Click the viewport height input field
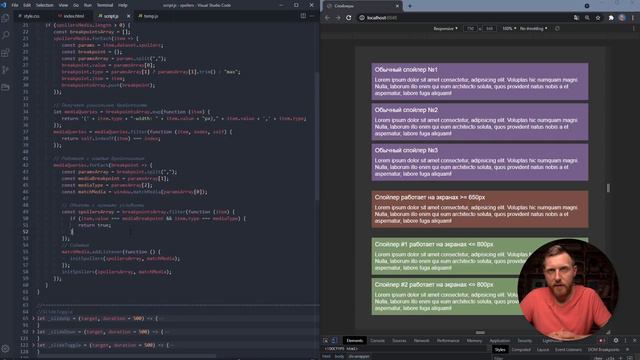Screen dimensions: 640x360 tap(489, 29)
